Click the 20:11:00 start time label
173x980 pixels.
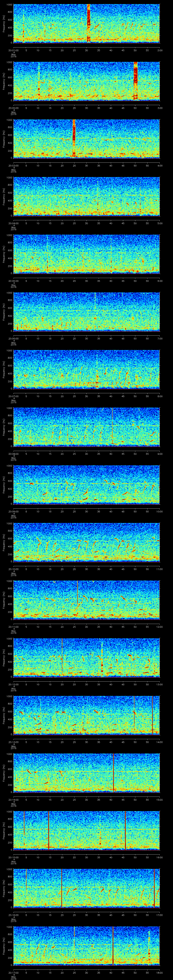pos(13,627)
